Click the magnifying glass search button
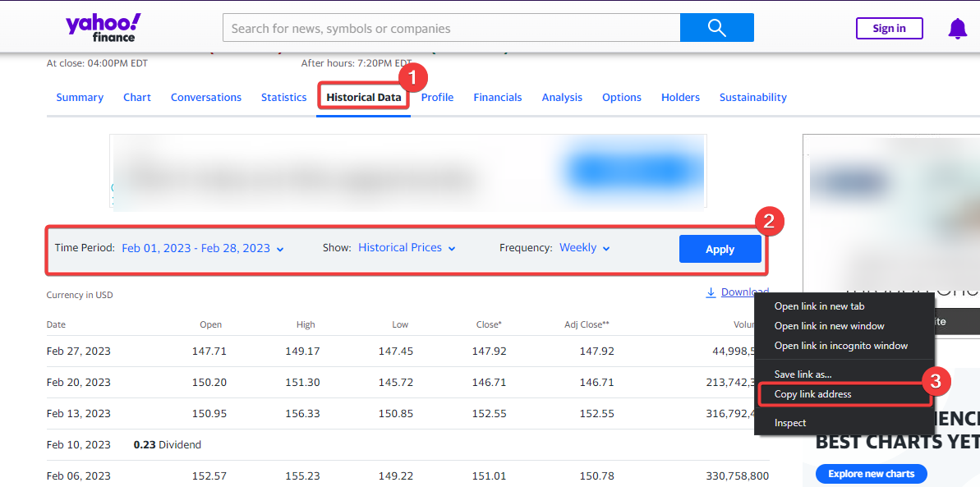 [716, 28]
